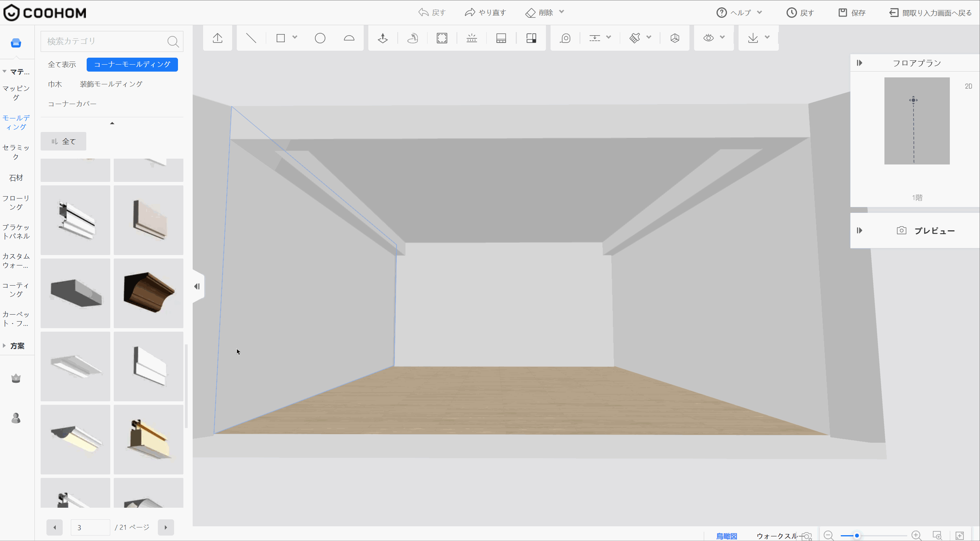Choose the sweep follow-path tool

tap(412, 38)
